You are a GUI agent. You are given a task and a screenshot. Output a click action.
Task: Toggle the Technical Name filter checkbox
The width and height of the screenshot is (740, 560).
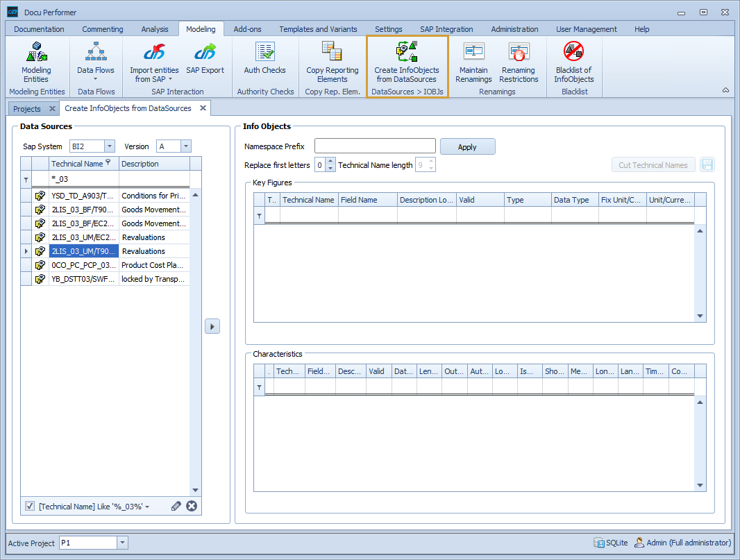pos(29,506)
